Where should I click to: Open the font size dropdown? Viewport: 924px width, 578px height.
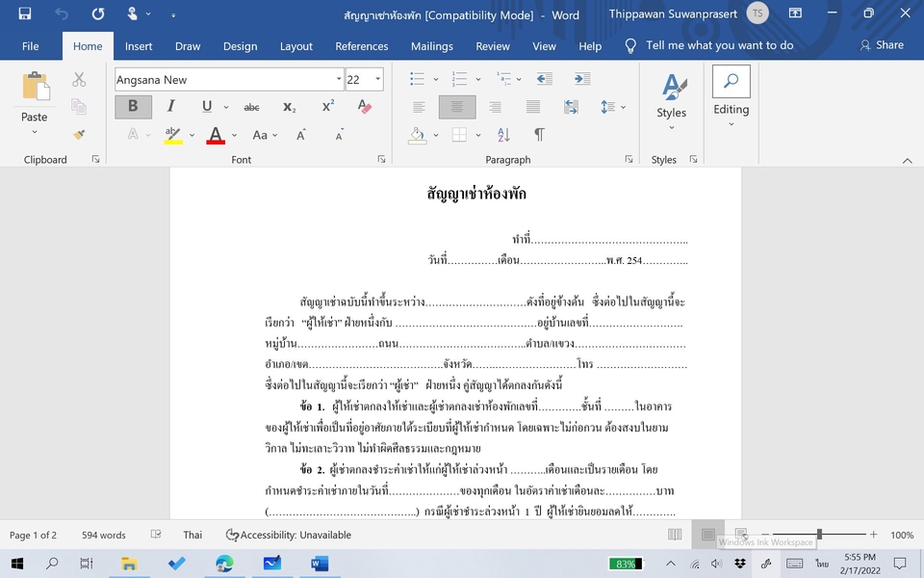[377, 79]
